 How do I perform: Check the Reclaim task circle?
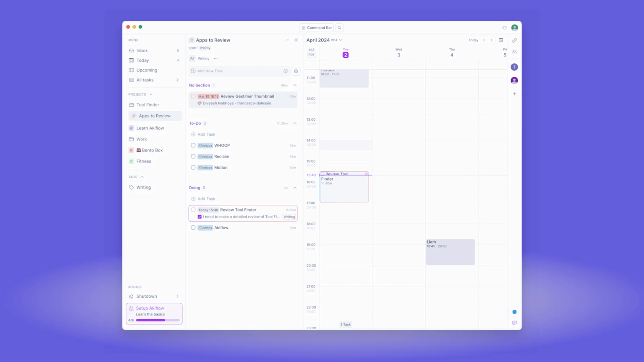[x=193, y=156]
